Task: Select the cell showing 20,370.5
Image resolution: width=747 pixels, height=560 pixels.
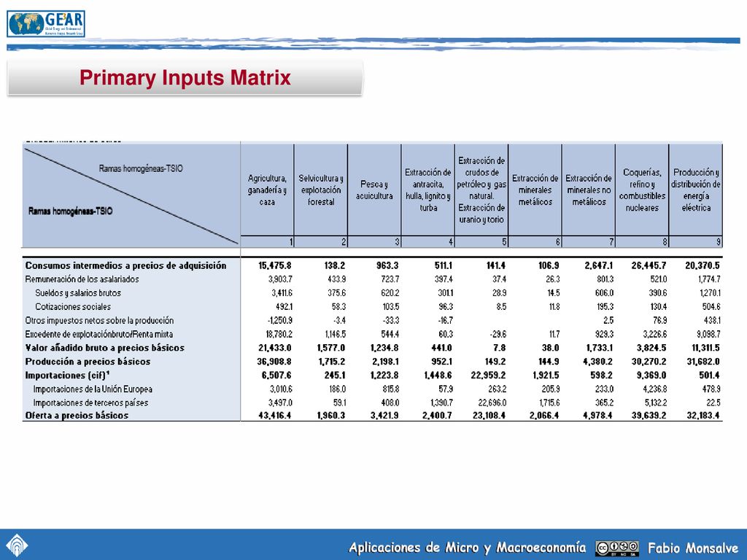Action: tap(703, 265)
